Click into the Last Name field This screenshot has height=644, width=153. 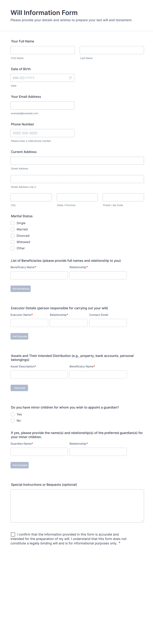(x=112, y=50)
